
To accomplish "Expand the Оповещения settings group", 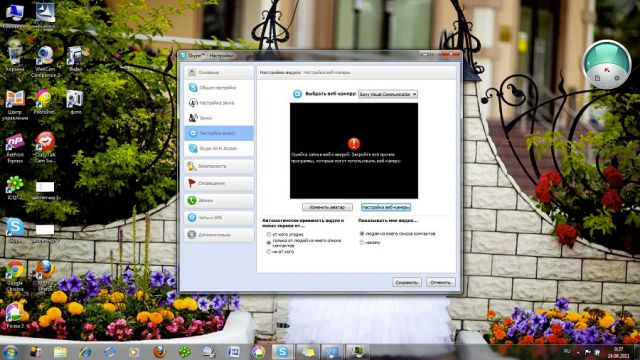I will [x=219, y=183].
